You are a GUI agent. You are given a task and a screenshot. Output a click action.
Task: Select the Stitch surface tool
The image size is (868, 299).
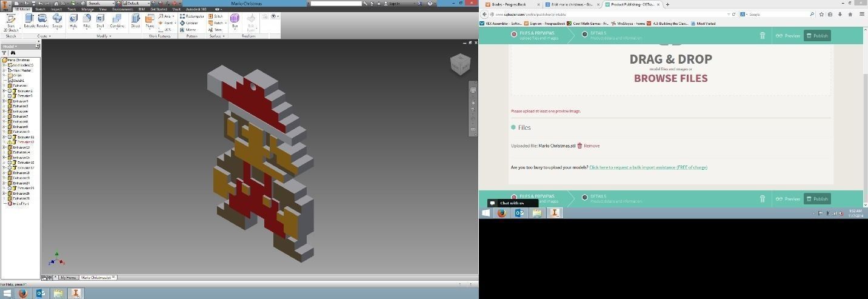(x=215, y=16)
